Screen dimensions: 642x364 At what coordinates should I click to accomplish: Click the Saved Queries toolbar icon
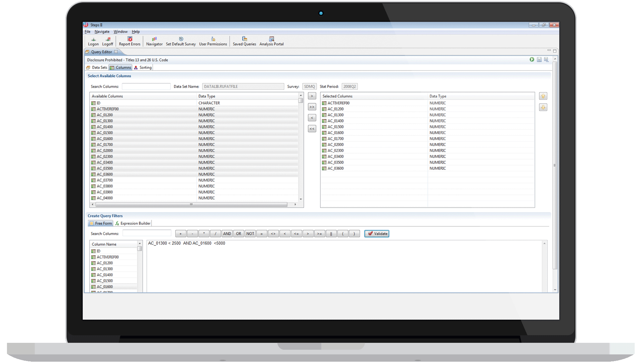pos(244,41)
